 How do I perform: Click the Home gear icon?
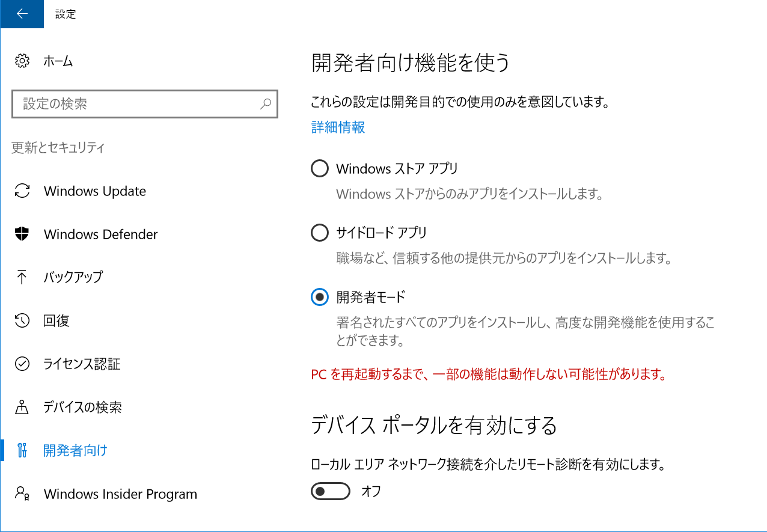pos(22,61)
